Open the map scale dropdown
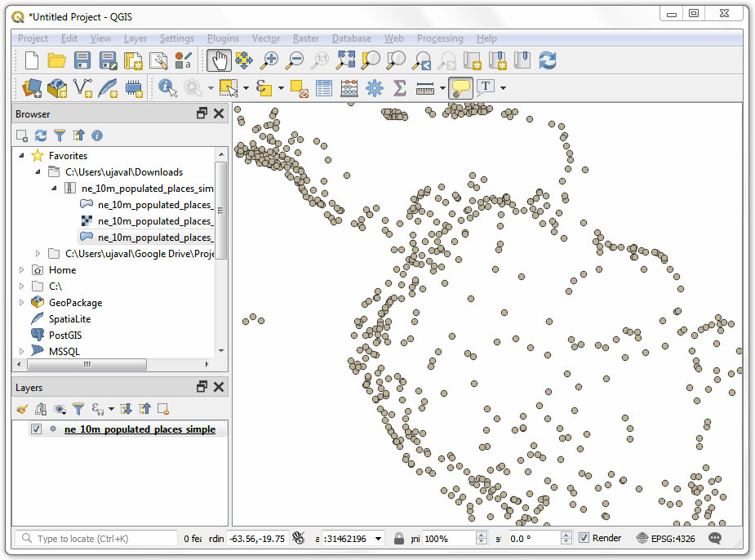The image size is (755, 560). point(379,539)
